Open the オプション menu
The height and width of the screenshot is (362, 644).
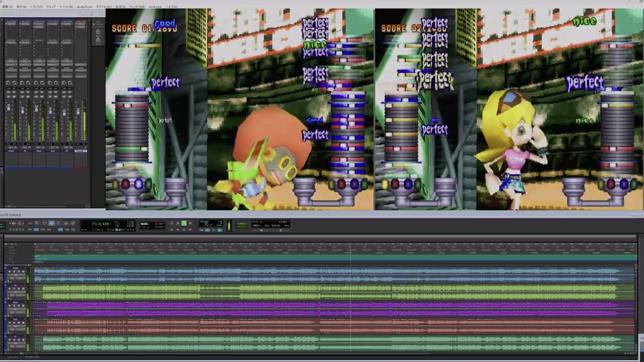tap(104, 7)
